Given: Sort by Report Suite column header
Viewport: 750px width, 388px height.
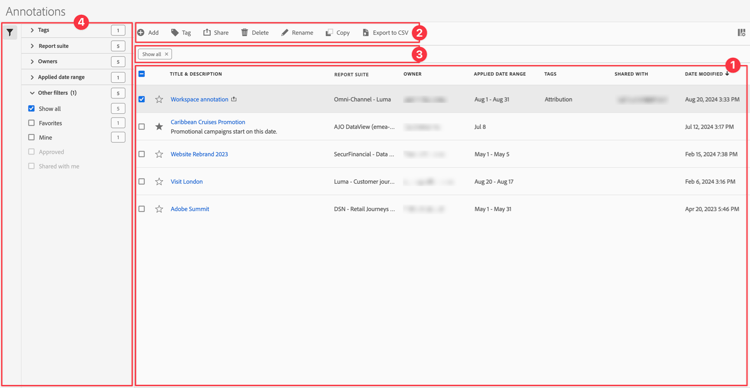Looking at the screenshot, I should (x=352, y=74).
